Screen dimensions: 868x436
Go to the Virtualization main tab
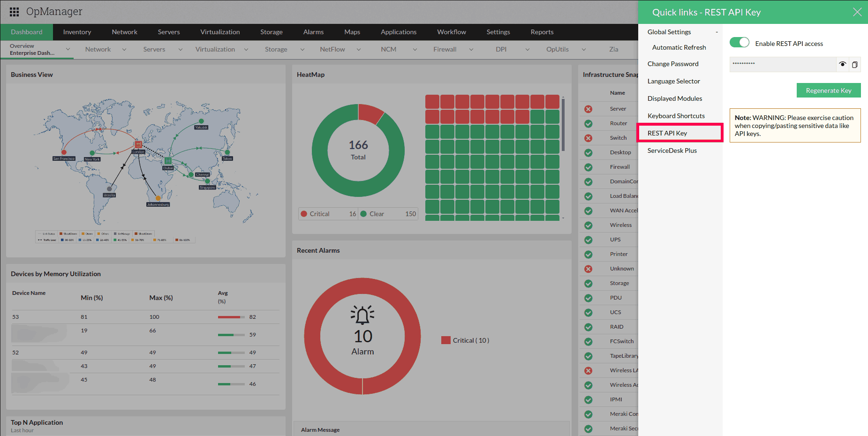coord(220,32)
